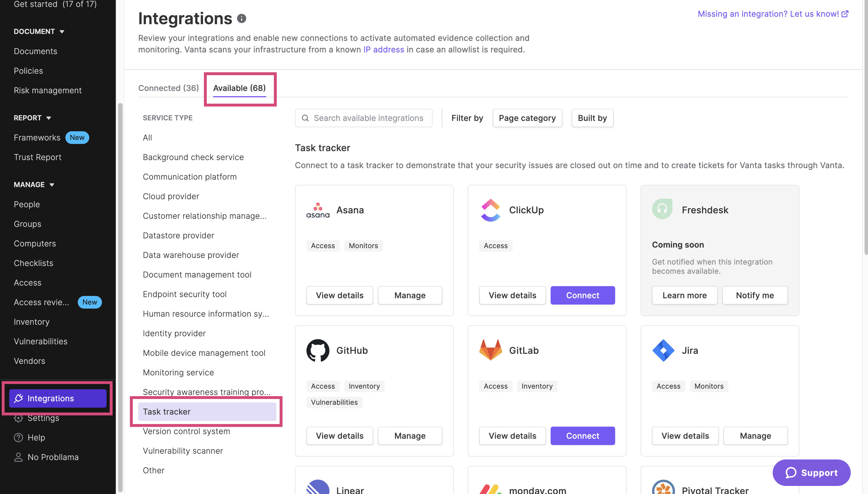This screenshot has height=494, width=868.
Task: Go to Risk management page
Action: click(48, 90)
